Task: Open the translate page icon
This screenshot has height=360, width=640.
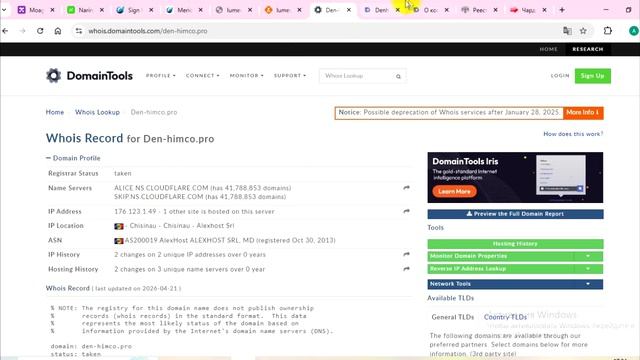Action: [x=567, y=31]
